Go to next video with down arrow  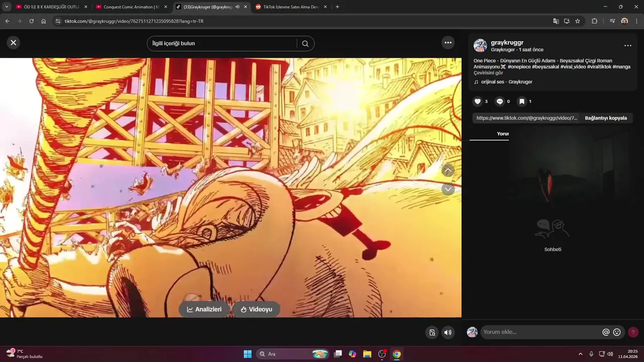tap(448, 189)
